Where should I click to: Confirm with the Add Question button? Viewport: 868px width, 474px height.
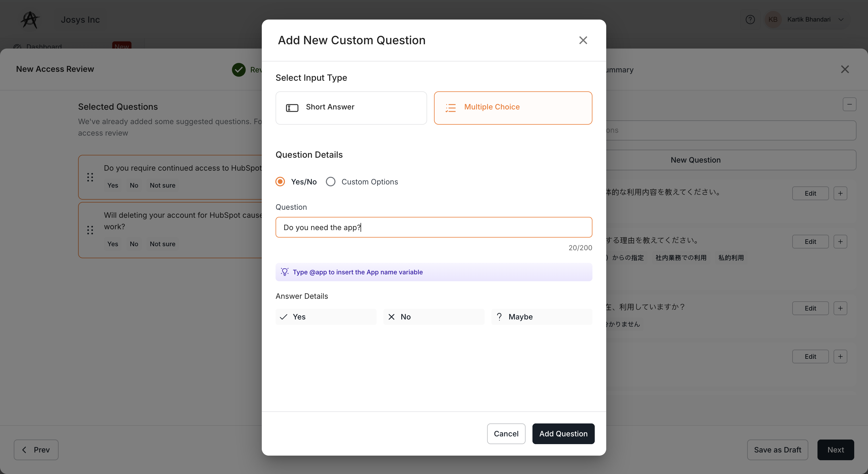(563, 433)
